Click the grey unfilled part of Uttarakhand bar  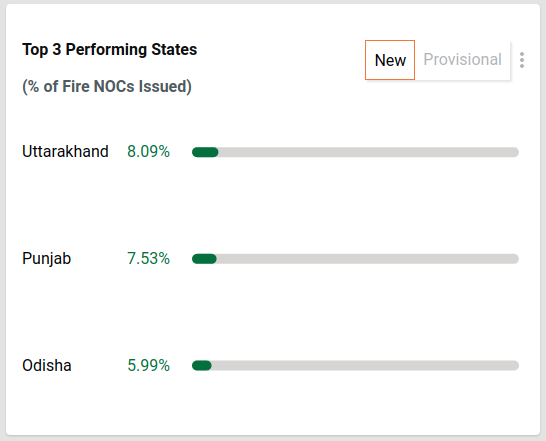368,152
